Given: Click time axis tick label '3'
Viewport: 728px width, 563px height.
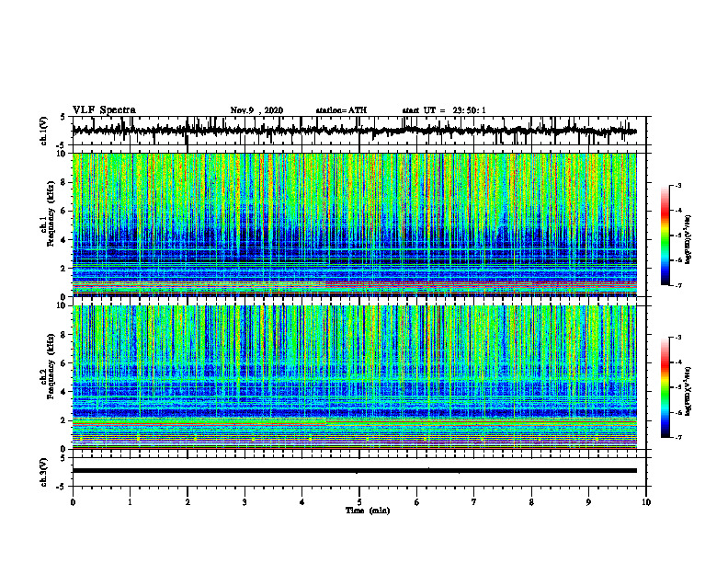Looking at the screenshot, I should tap(245, 502).
